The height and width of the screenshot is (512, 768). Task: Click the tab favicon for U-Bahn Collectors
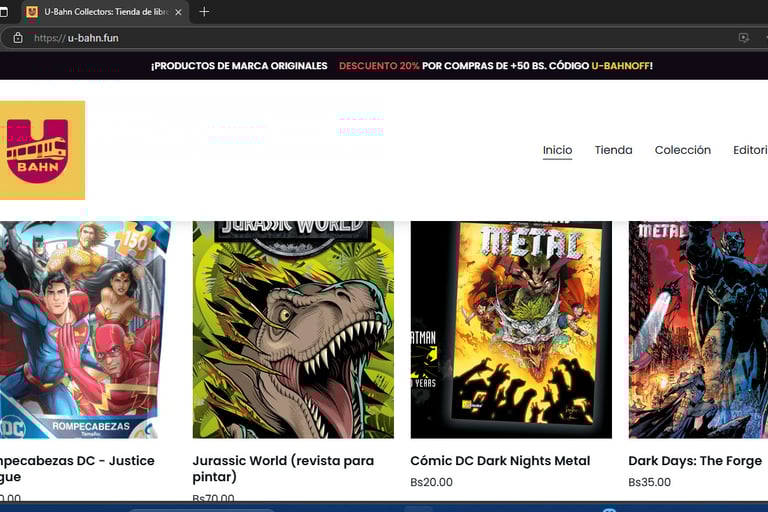pyautogui.click(x=32, y=12)
